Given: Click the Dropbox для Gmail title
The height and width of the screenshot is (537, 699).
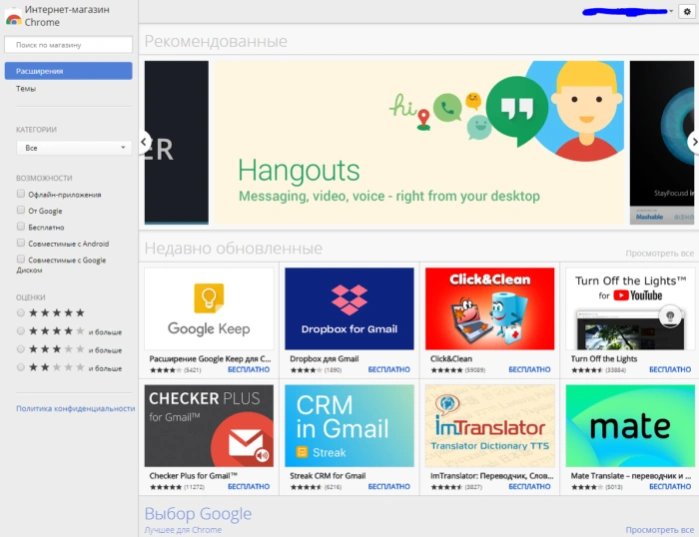Looking at the screenshot, I should tap(324, 359).
